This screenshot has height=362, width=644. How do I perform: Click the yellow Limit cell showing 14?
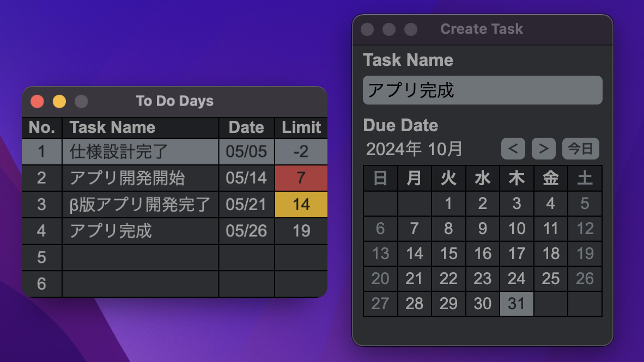click(301, 204)
